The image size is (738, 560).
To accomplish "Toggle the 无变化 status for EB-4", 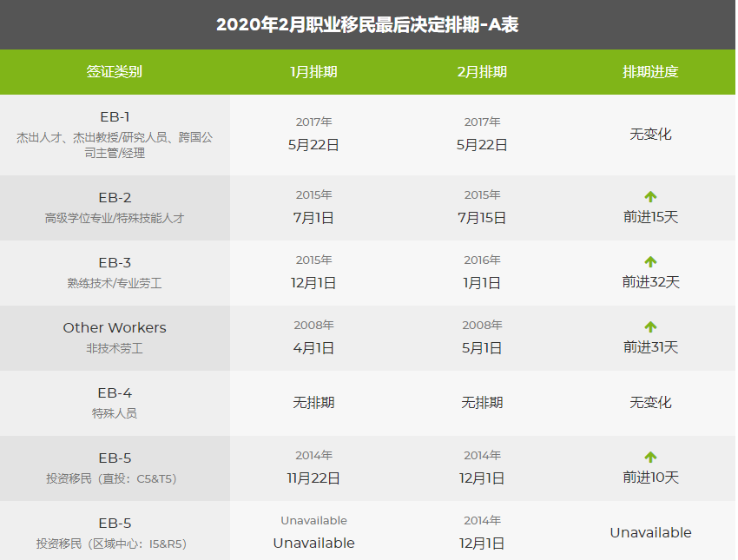I will point(650,403).
